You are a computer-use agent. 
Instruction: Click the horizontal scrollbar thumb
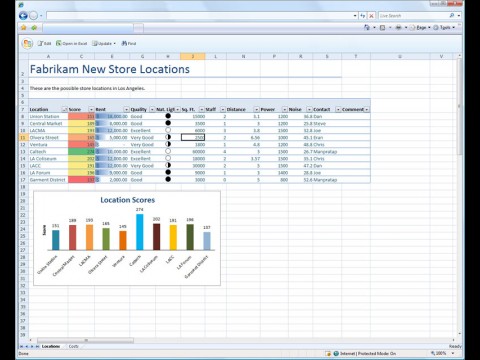(86, 340)
